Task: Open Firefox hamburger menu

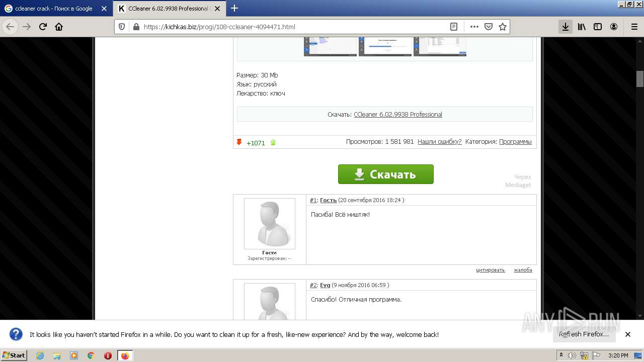Action: [x=634, y=27]
